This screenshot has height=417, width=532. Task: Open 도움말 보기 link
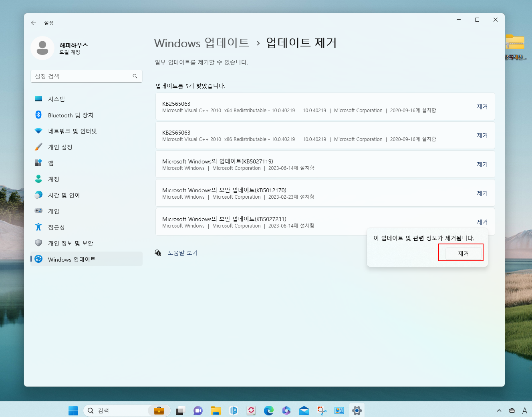[183, 253]
